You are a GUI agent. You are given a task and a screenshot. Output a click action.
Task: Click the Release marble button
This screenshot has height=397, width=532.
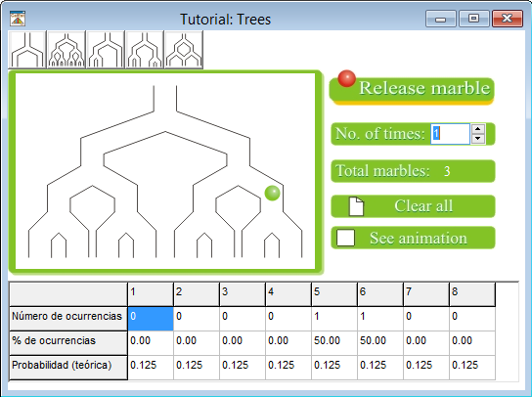[x=412, y=90]
